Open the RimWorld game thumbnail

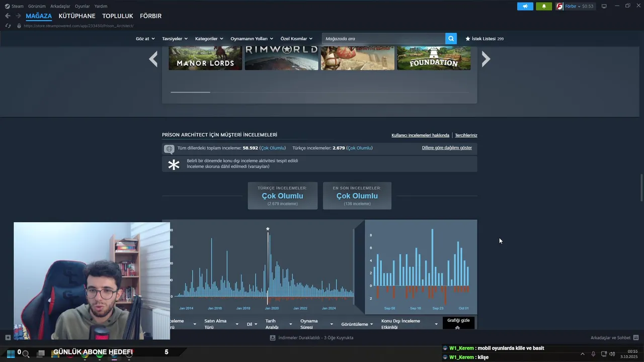[281, 58]
